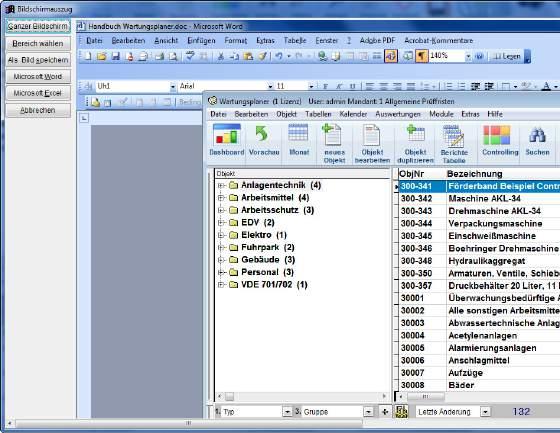Increase indent in Word formatting toolbar
560x433 pixels.
[x=489, y=86]
